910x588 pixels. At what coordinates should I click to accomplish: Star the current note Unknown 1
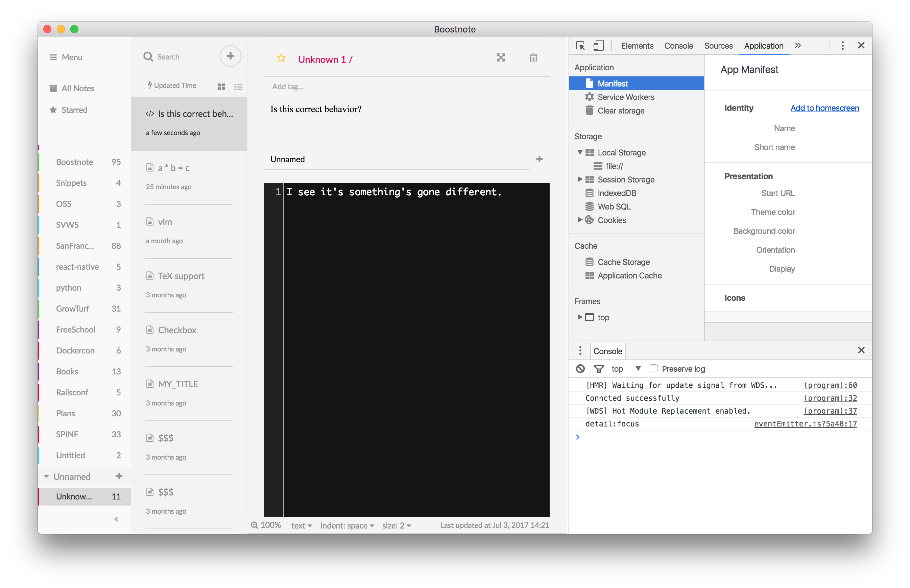coord(282,58)
